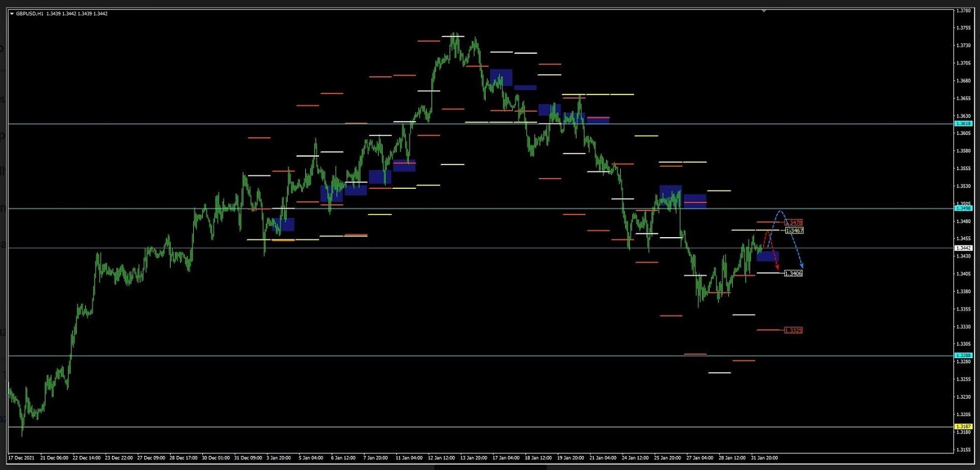This screenshot has width=980, height=470.
Task: Click the 1.3780 top price scale label
Action: pos(963,10)
